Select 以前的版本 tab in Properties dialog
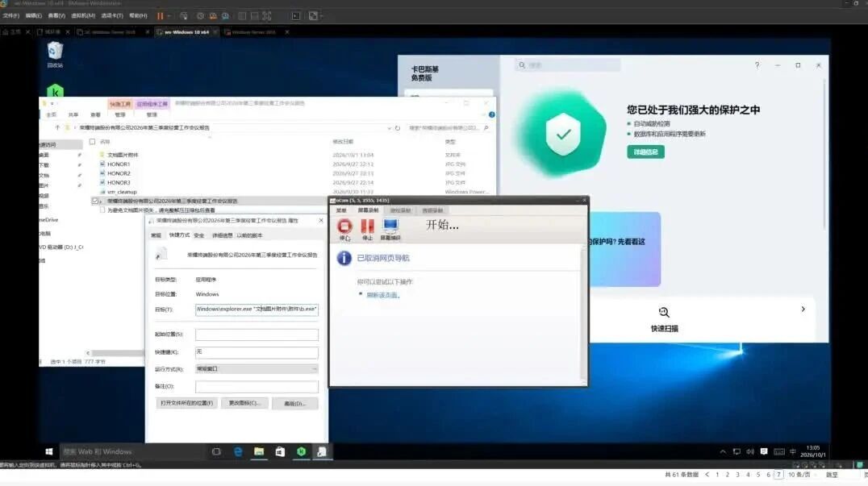This screenshot has width=868, height=486. (249, 235)
